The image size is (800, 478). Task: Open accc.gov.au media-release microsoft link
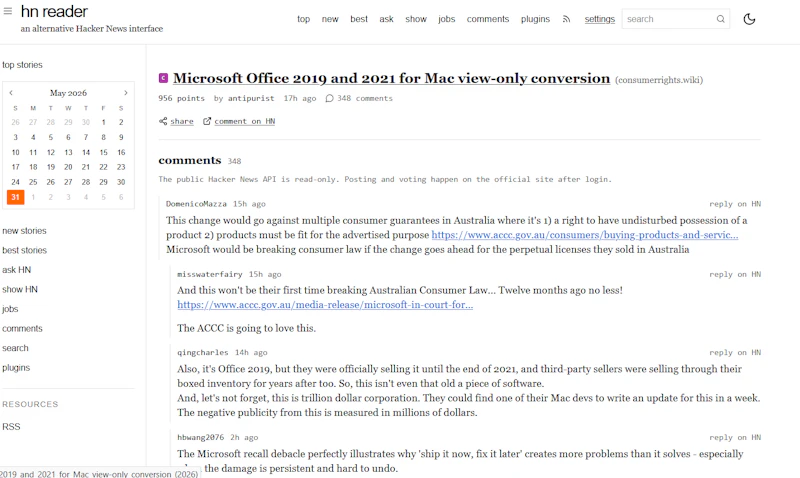click(325, 305)
